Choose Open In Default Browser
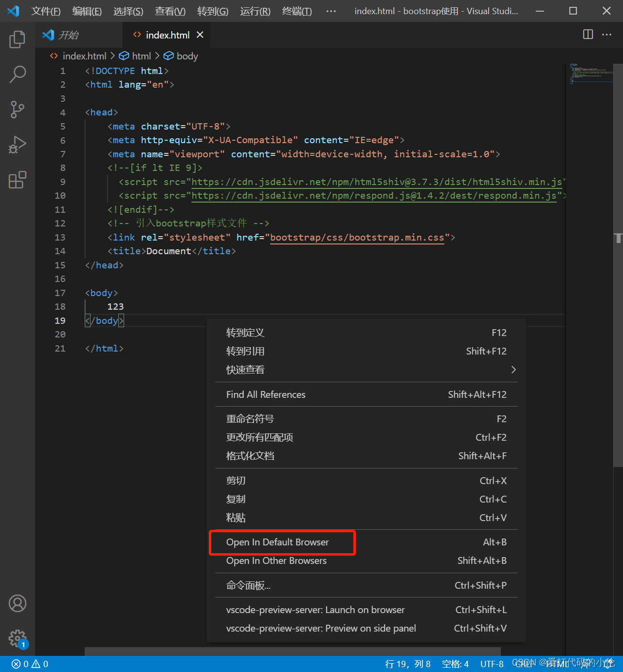The width and height of the screenshot is (623, 672). pyautogui.click(x=277, y=542)
